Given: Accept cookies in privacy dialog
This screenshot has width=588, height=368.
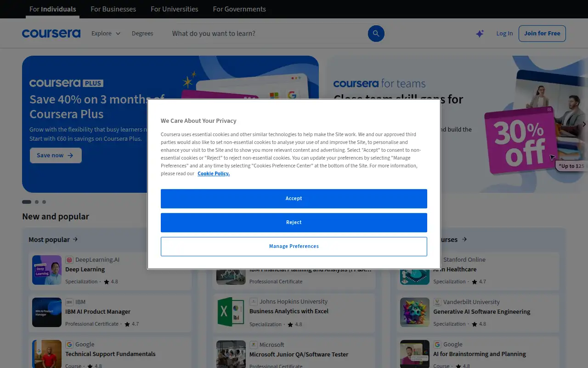Looking at the screenshot, I should click(294, 199).
